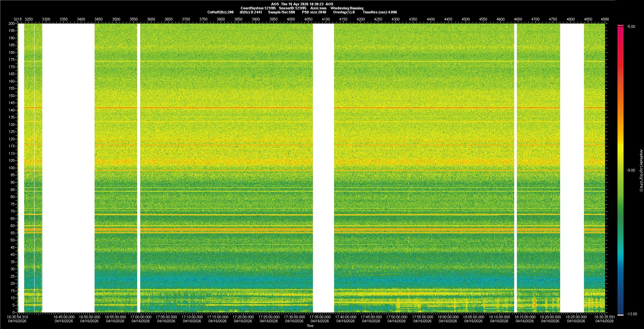Click the TimeRes.(sec):4.096 label
644x329 pixels.
(x=380, y=12)
